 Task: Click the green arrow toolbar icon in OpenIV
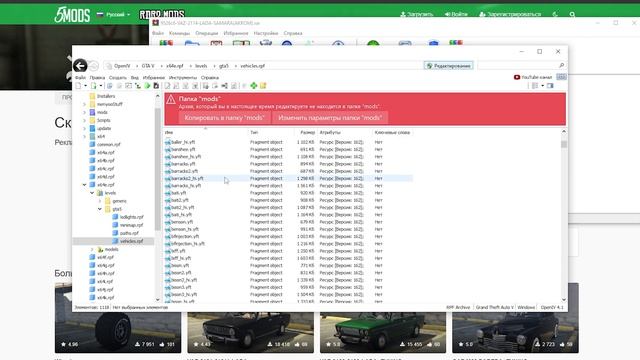point(147,86)
